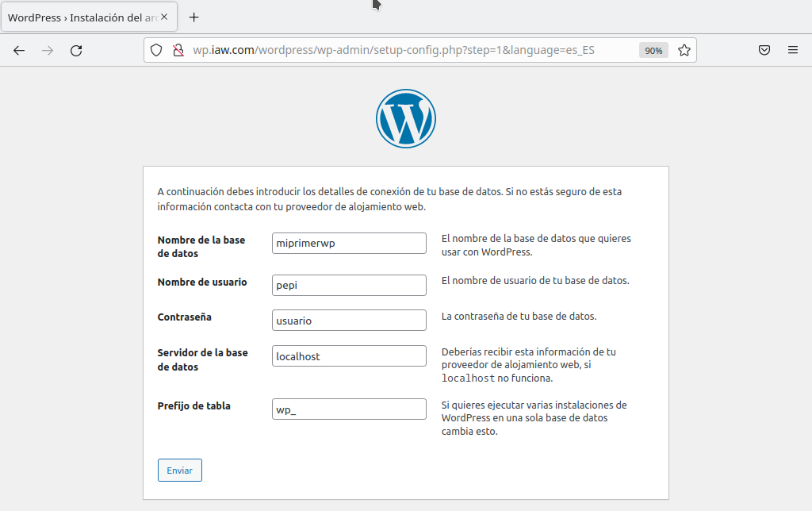Click the Enviar button
This screenshot has height=511, width=812.
[x=180, y=470]
